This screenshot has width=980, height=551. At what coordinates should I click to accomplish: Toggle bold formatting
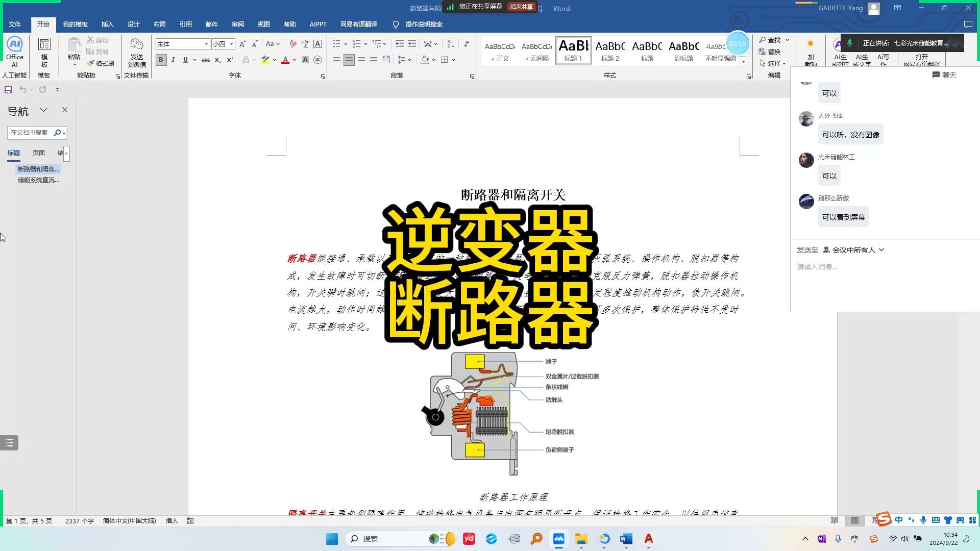tap(161, 60)
